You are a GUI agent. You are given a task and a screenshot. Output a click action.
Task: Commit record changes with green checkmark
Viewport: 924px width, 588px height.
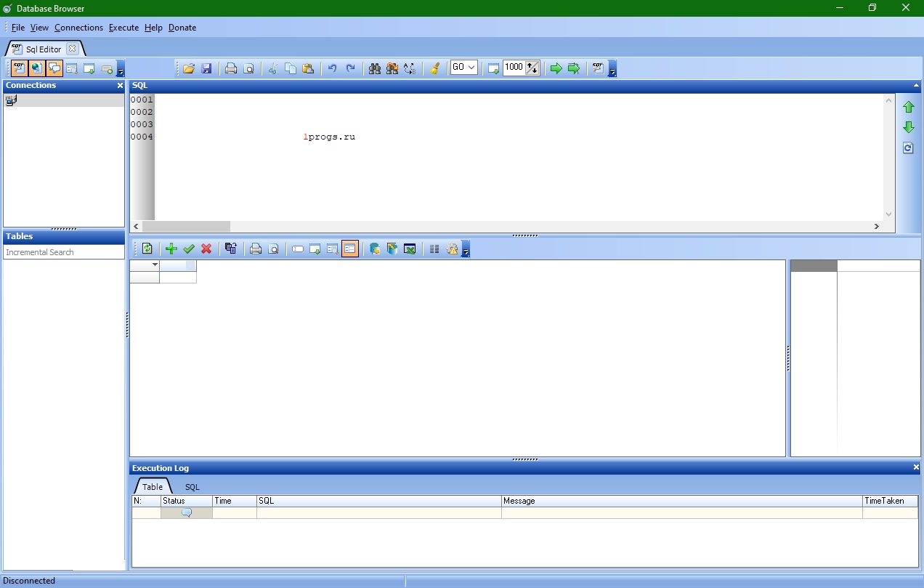pos(189,249)
